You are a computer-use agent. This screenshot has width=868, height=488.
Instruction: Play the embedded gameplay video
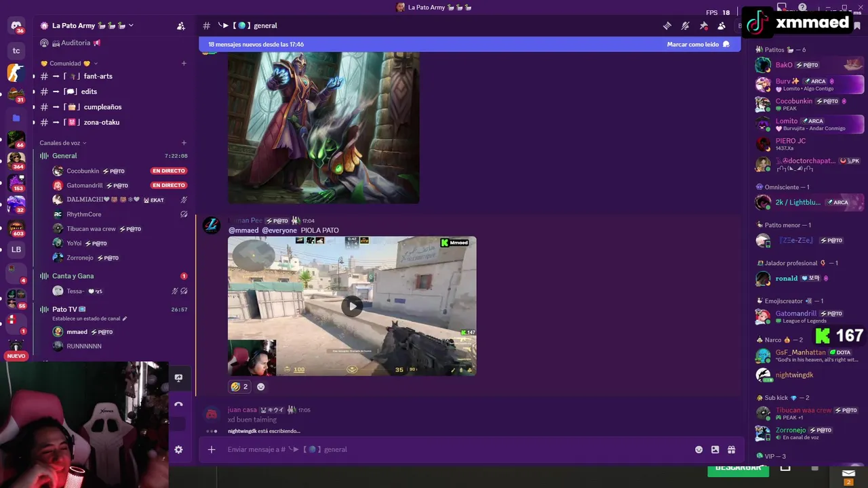[x=351, y=306]
